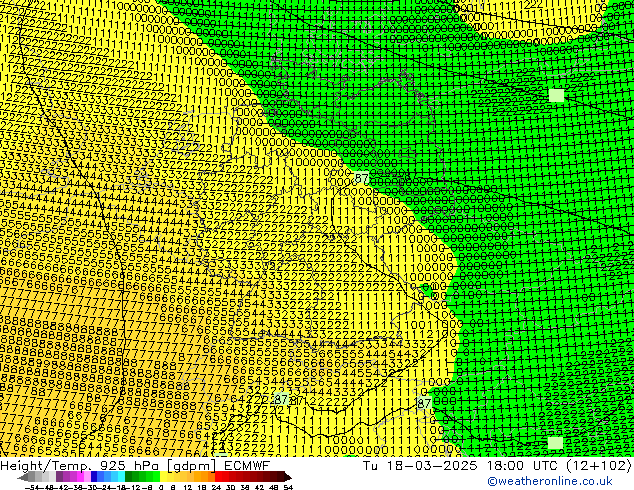Click the Height/Temp. 925 hPa ECMWF title
Image resolution: width=634 pixels, height=490 pixels.
click(x=135, y=465)
